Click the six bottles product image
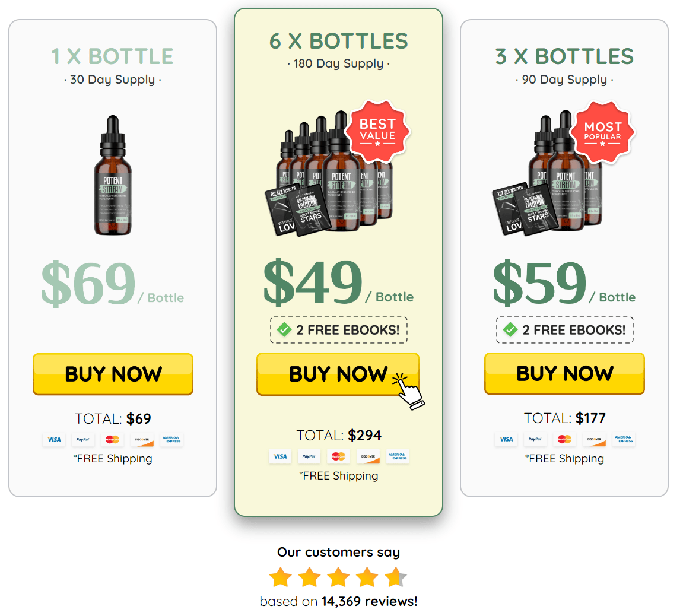Viewport: 683px width, 616px height. tap(330, 173)
